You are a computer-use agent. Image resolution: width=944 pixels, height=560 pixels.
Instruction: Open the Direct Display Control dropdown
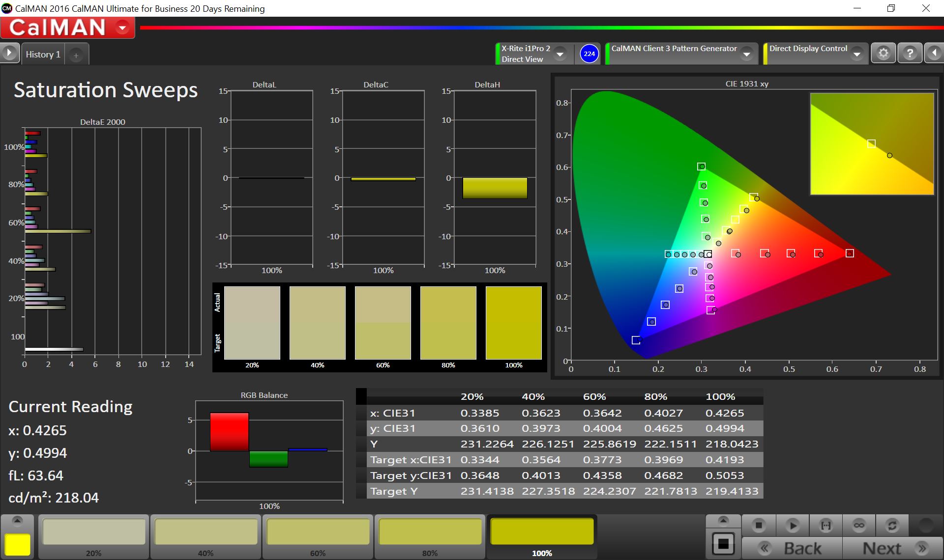[x=857, y=54]
